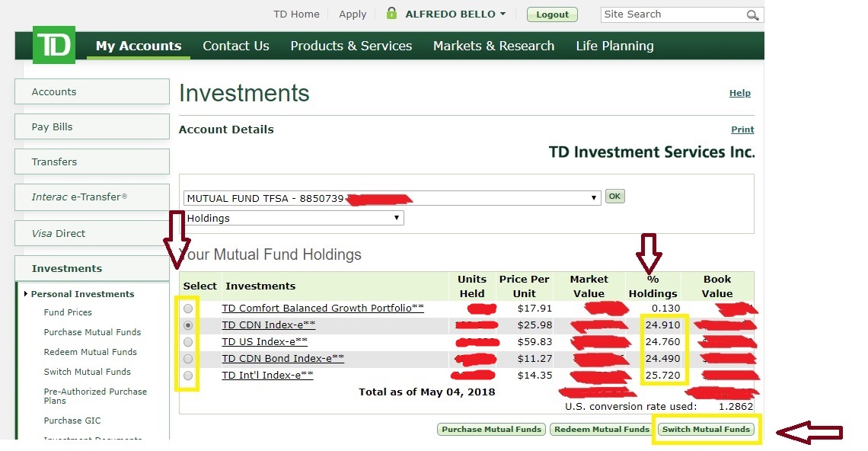The width and height of the screenshot is (868, 451).
Task: Click the Switch Mutual Funds button
Action: click(706, 430)
